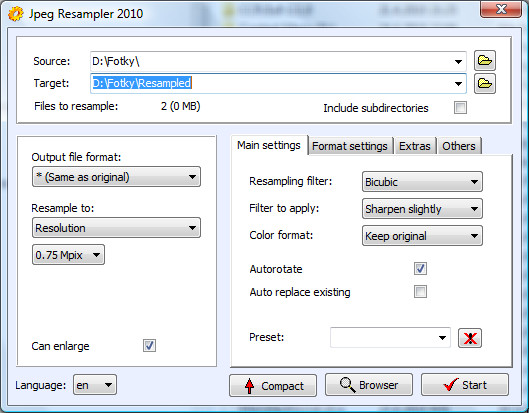529x413 pixels.
Task: Click into the Source path field
Action: tap(278, 61)
